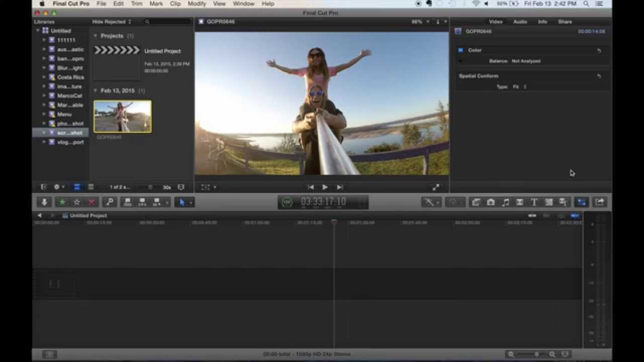The height and width of the screenshot is (362, 644).
Task: Open the Hide Rejected filter dropdown
Action: [112, 22]
